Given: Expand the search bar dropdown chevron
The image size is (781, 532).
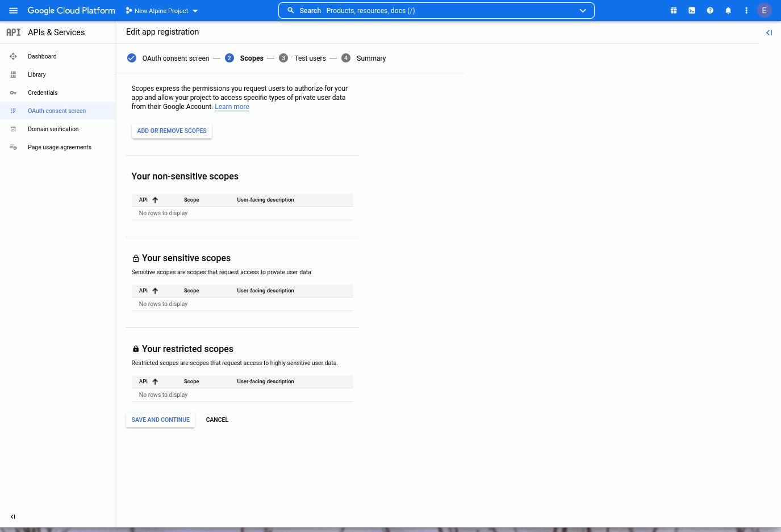Looking at the screenshot, I should [583, 11].
